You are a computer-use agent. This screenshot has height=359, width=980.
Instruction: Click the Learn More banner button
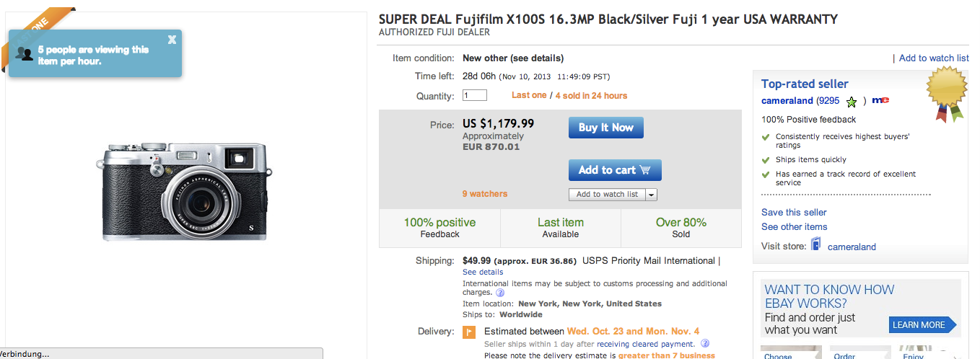[922, 325]
